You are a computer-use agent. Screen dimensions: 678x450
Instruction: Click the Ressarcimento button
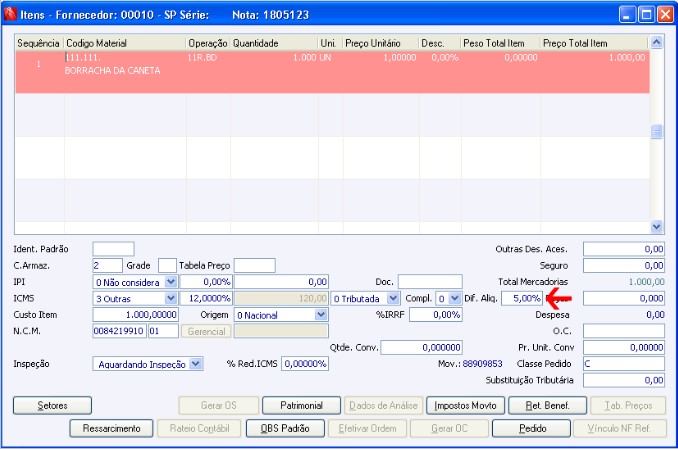coord(111,428)
